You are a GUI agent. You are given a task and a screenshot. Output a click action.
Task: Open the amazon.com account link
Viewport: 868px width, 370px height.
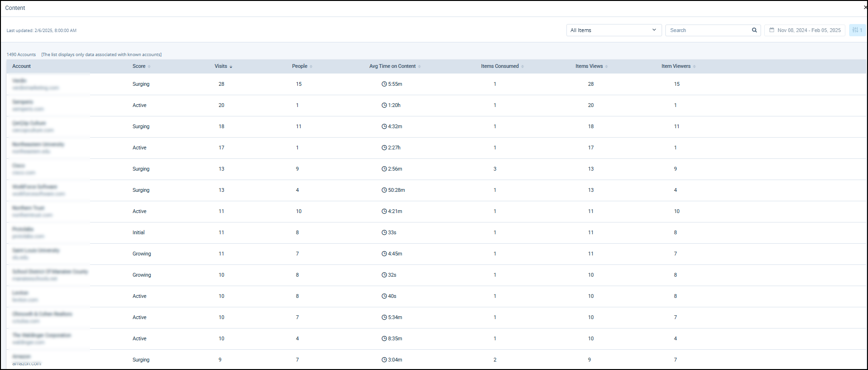pyautogui.click(x=27, y=363)
